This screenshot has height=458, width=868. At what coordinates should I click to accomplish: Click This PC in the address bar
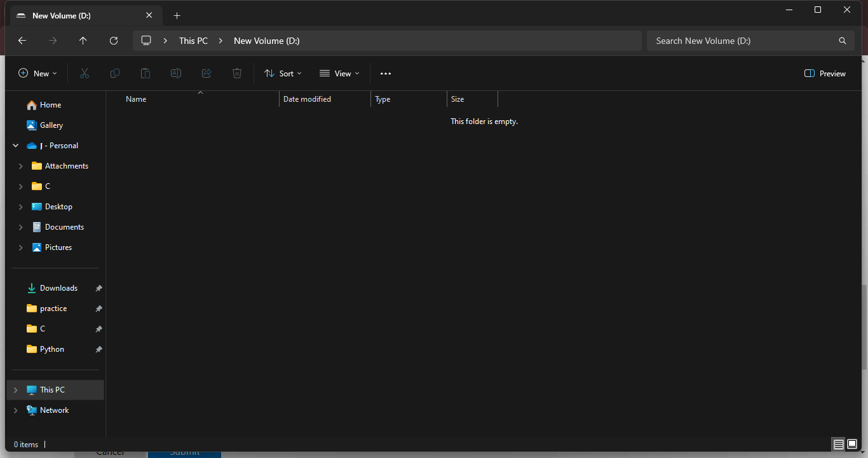(193, 41)
